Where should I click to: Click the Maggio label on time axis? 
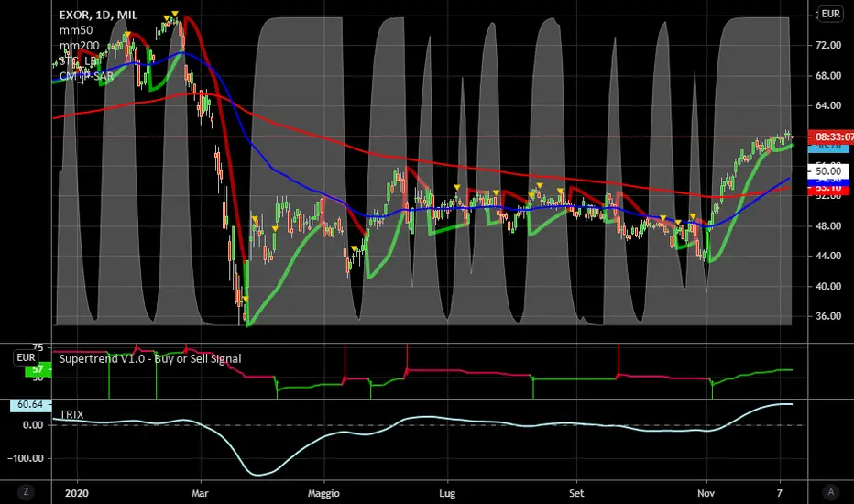323,493
